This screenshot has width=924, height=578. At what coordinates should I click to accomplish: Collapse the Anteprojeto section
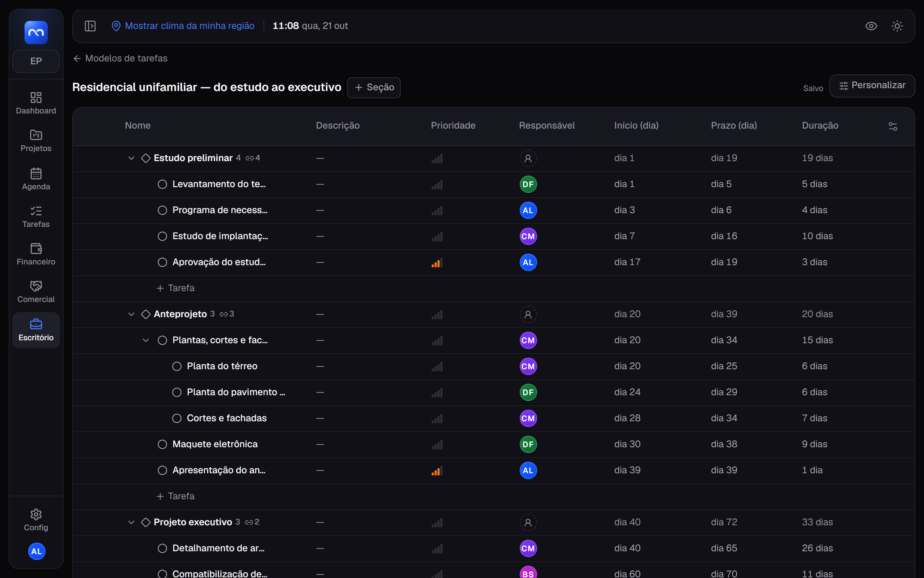[x=131, y=314]
